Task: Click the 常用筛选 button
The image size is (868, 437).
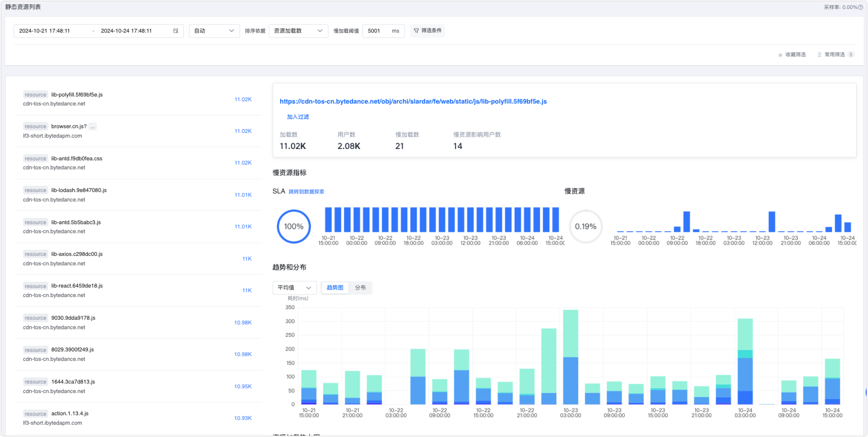Action: (x=835, y=55)
